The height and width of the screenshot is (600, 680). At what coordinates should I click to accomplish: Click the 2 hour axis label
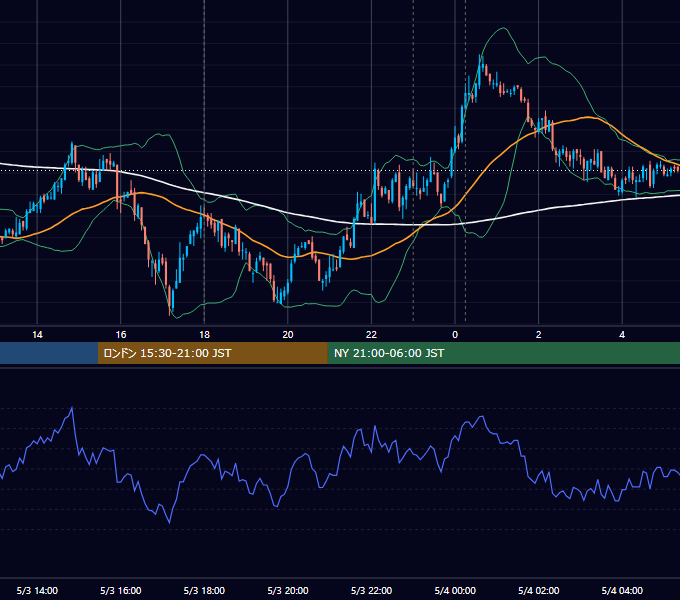click(539, 335)
